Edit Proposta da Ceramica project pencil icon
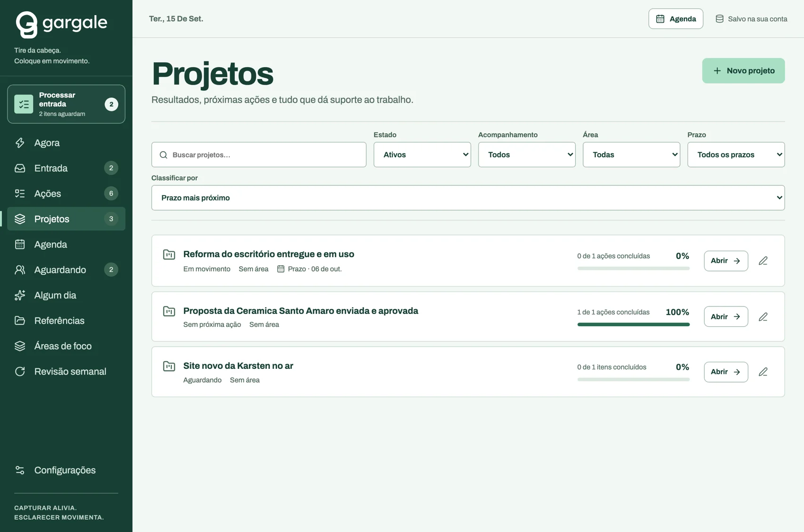 (763, 317)
